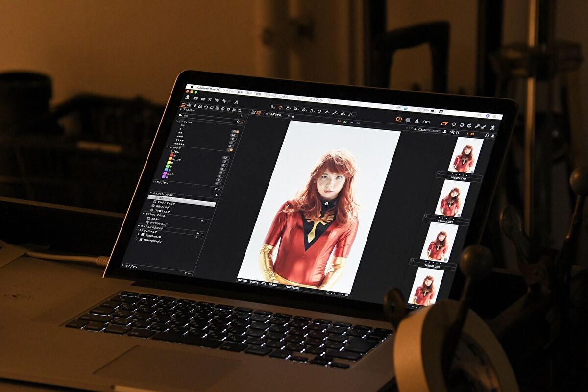Switch to multi-view grid viewer icon

pyautogui.click(x=253, y=112)
